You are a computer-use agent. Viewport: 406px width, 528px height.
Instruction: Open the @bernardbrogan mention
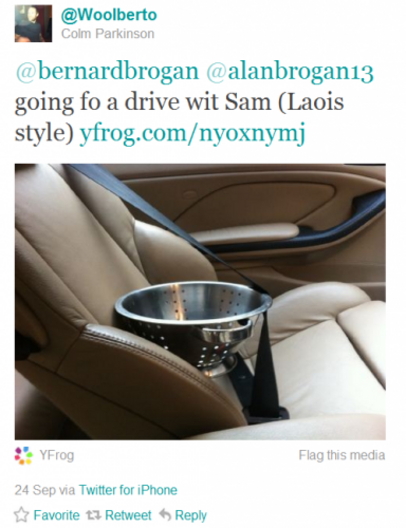coord(107,72)
